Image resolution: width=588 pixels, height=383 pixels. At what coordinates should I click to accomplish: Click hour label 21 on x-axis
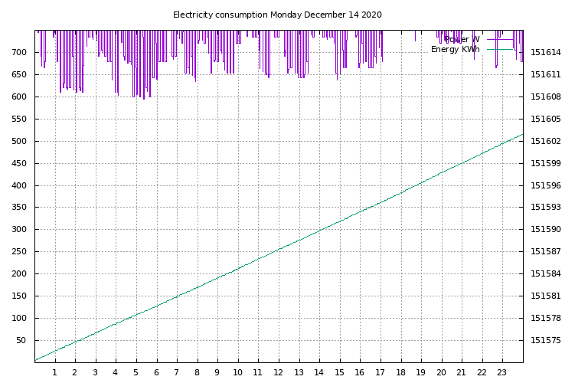click(x=461, y=372)
